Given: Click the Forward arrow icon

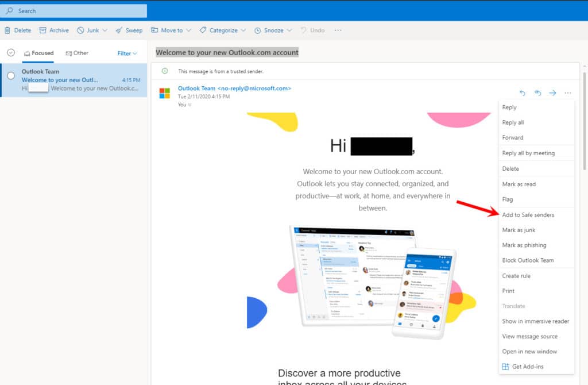Looking at the screenshot, I should pos(552,93).
